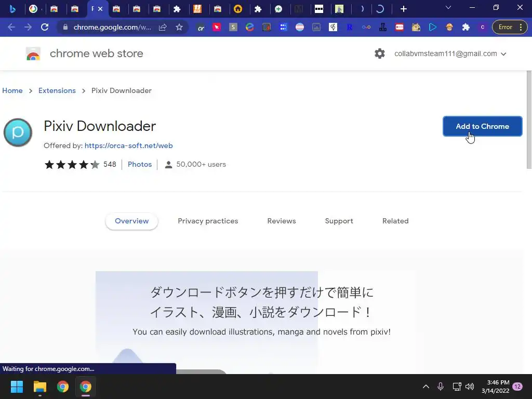Open the Extensions puzzle-piece menu

[x=466, y=27]
